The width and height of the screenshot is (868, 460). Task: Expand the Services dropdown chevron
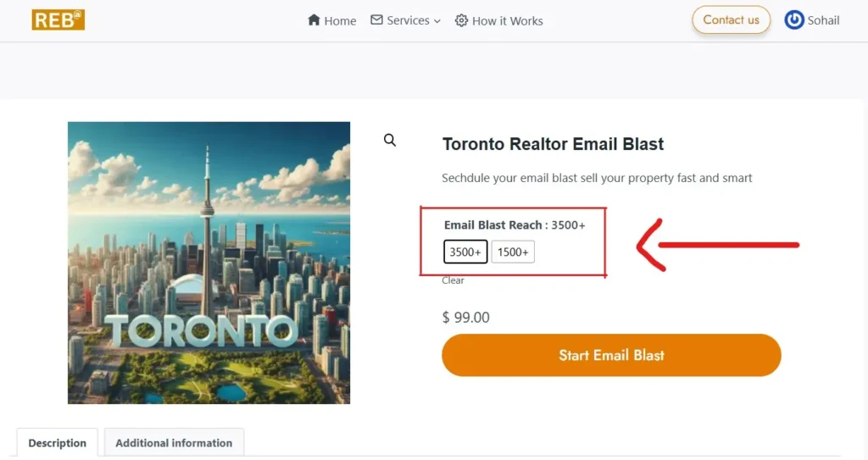pos(437,21)
